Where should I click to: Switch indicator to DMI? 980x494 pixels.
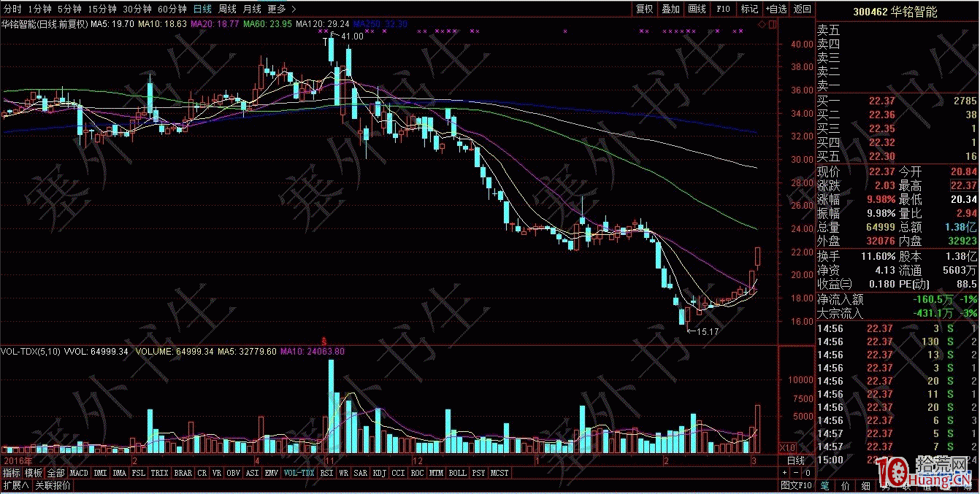pyautogui.click(x=101, y=473)
